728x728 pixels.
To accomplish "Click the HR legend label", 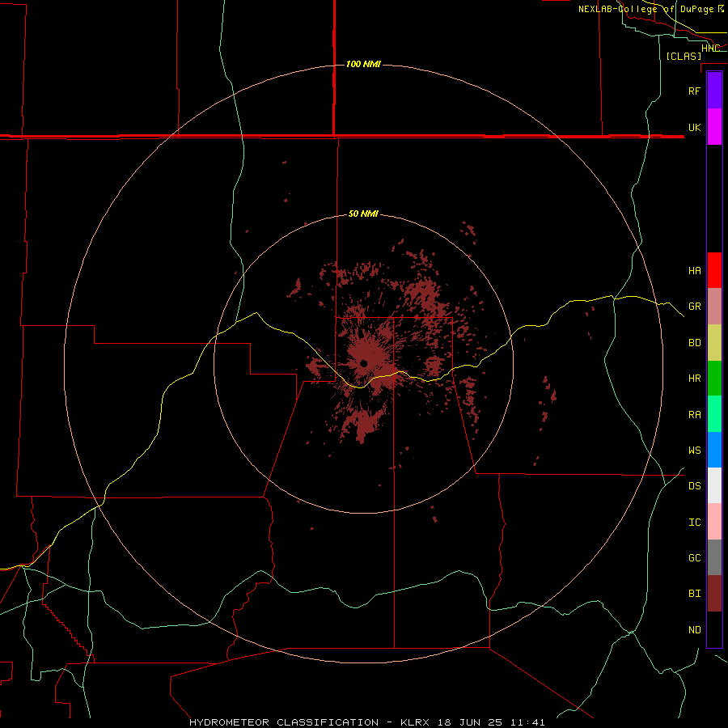I will [x=694, y=379].
